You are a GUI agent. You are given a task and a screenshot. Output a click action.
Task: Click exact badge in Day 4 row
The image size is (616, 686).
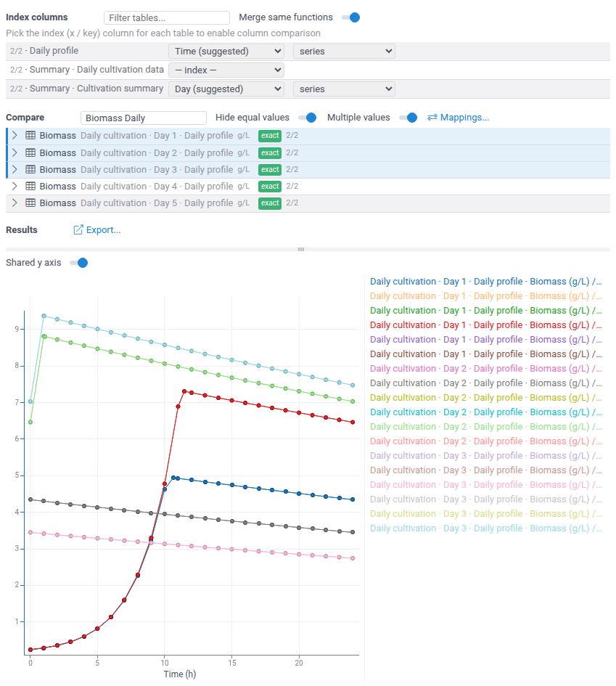270,186
